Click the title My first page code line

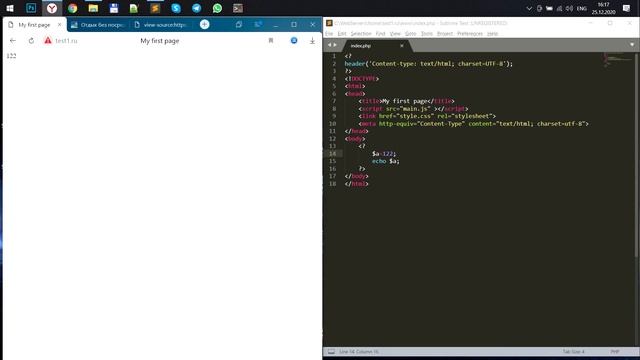406,101
